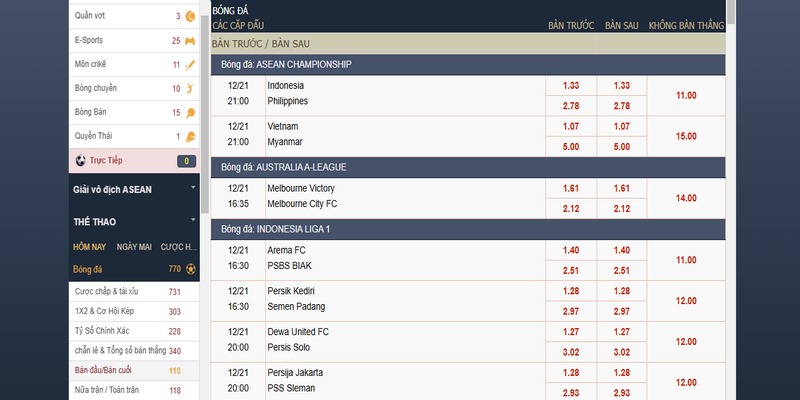Click the gamepad icon beside E-Sports
The image size is (800, 400).
(190, 41)
